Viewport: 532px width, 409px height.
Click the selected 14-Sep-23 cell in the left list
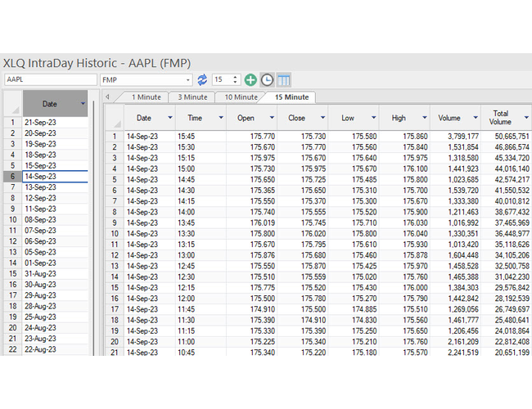coord(55,177)
